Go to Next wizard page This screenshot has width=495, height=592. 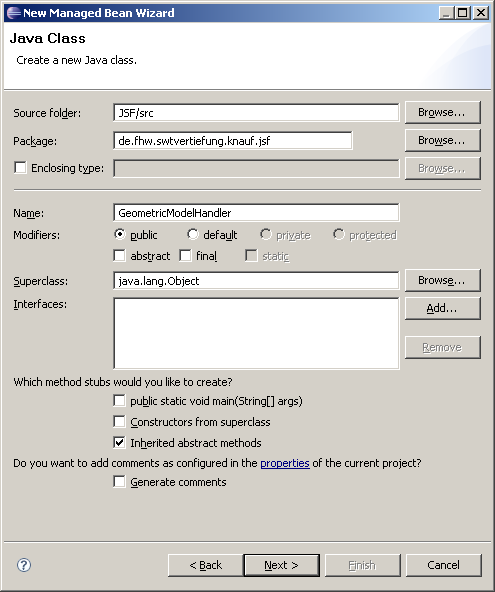pos(282,565)
